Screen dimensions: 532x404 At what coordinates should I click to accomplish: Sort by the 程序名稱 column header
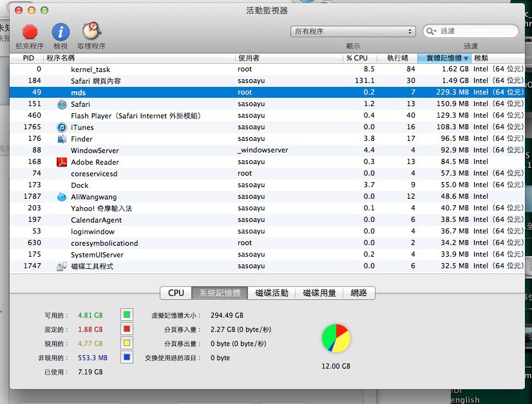click(x=140, y=58)
